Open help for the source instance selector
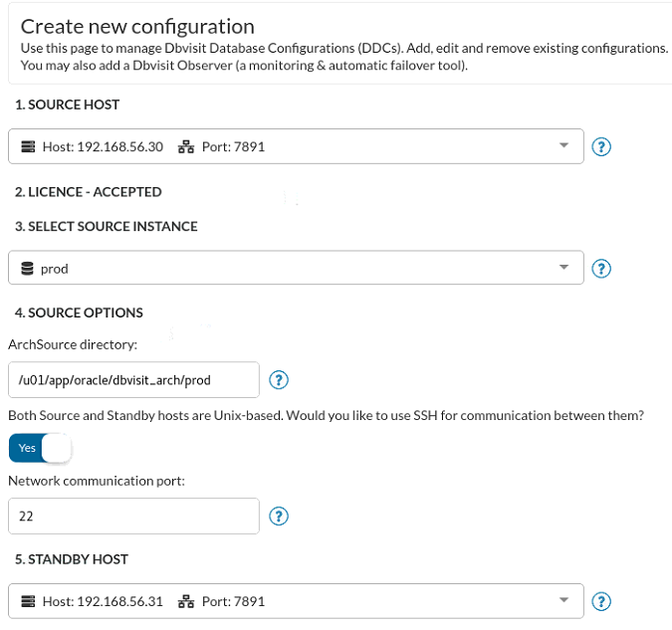The height and width of the screenshot is (630, 672). [601, 269]
